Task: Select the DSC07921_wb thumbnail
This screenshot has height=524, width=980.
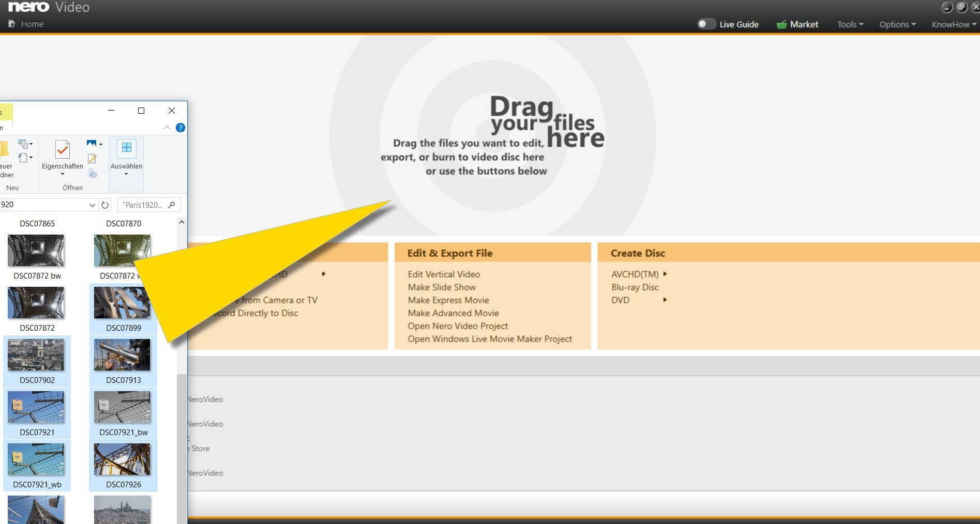Action: [36, 459]
